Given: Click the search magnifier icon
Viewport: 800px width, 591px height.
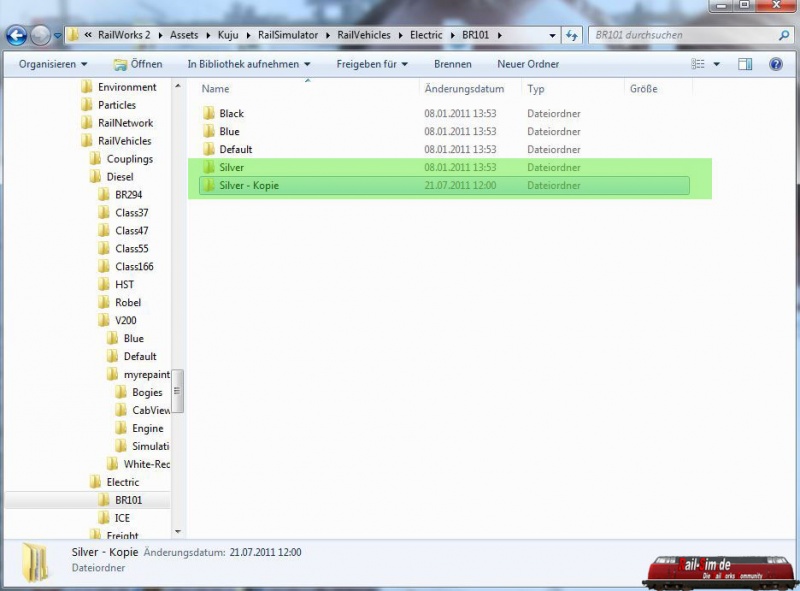Looking at the screenshot, I should [784, 35].
